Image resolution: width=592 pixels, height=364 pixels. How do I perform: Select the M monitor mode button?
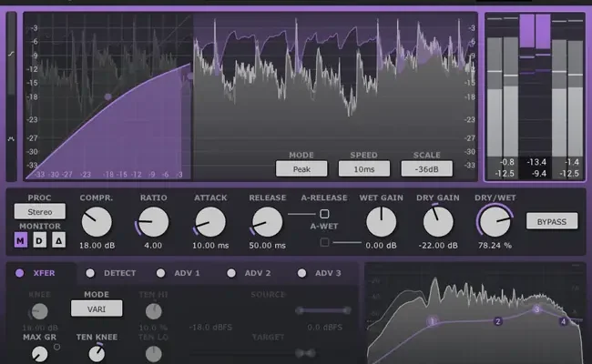(21, 240)
